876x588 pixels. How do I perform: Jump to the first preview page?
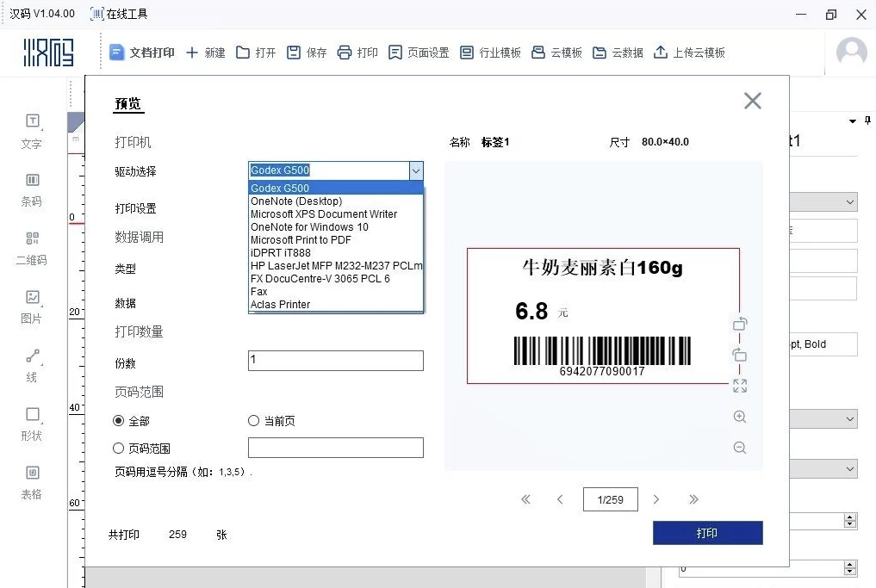coord(526,499)
